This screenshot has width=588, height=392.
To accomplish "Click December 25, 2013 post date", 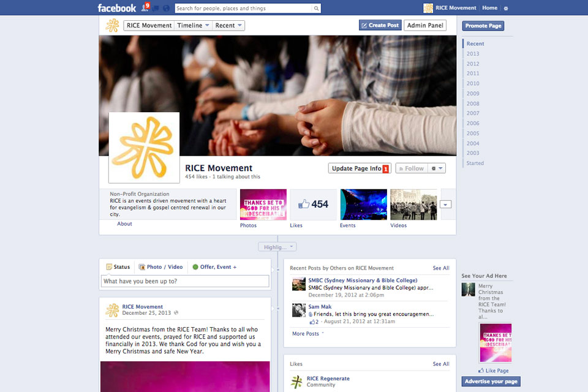I will click(x=146, y=313).
